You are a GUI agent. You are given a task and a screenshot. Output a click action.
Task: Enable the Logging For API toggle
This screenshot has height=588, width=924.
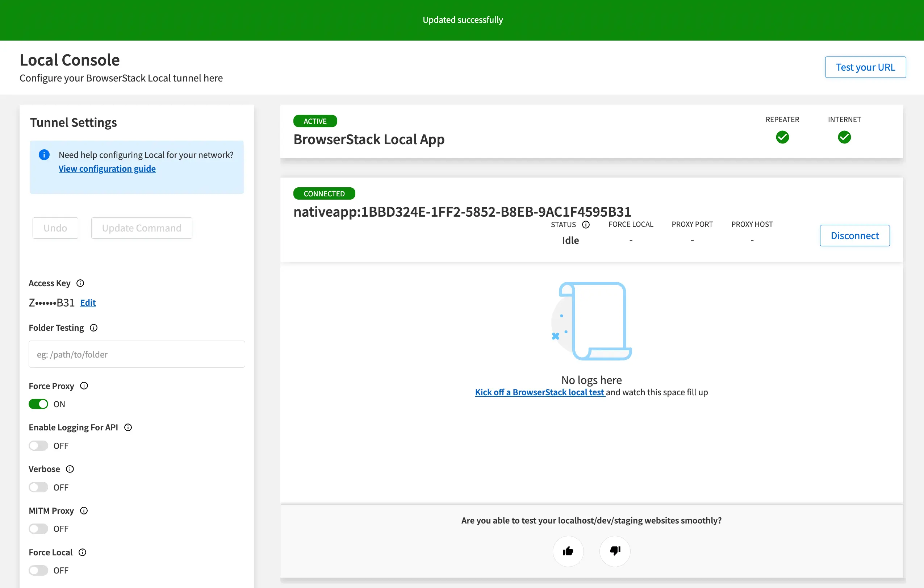(38, 446)
